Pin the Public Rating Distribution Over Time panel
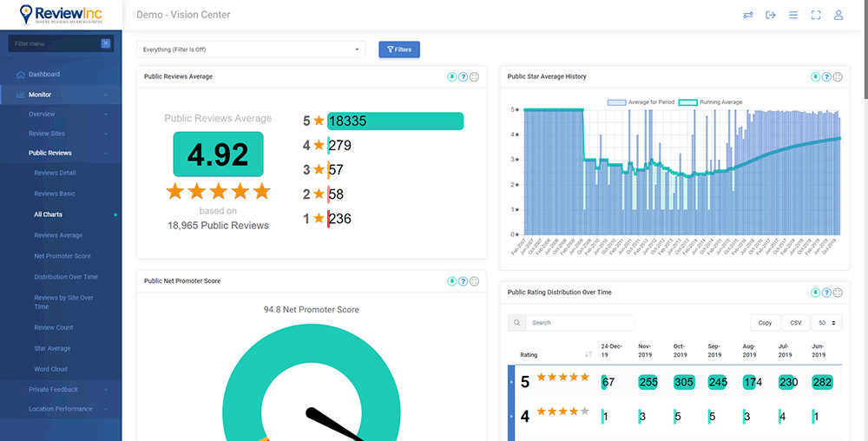 coord(815,293)
